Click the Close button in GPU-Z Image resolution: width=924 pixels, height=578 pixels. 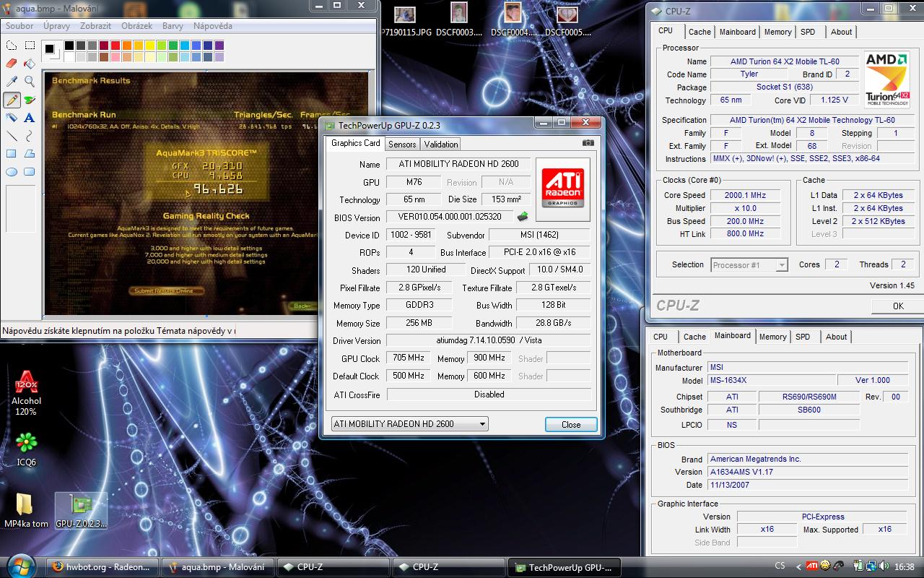pos(571,424)
